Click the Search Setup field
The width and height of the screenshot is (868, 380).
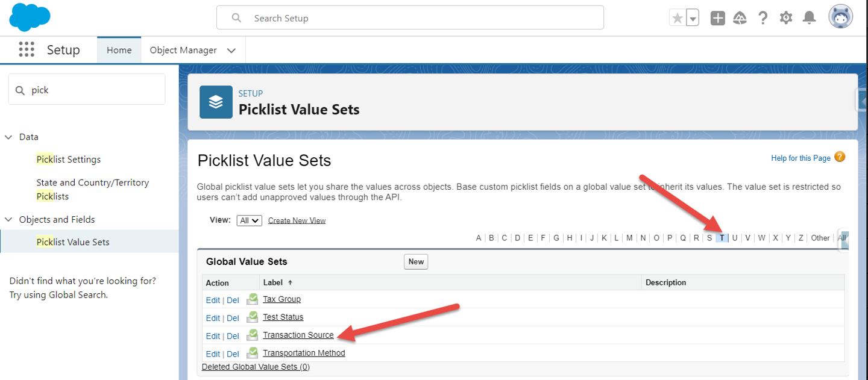pos(410,17)
